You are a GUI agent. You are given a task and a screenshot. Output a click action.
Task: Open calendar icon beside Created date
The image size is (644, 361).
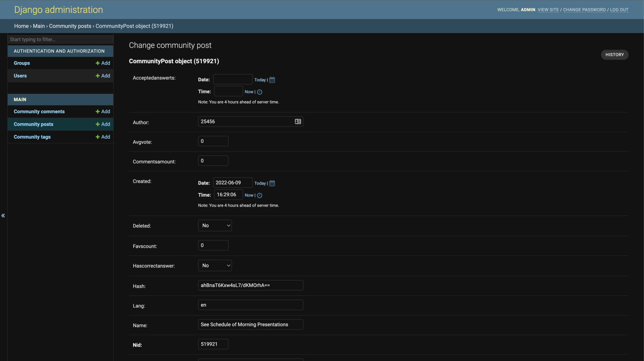[272, 183]
